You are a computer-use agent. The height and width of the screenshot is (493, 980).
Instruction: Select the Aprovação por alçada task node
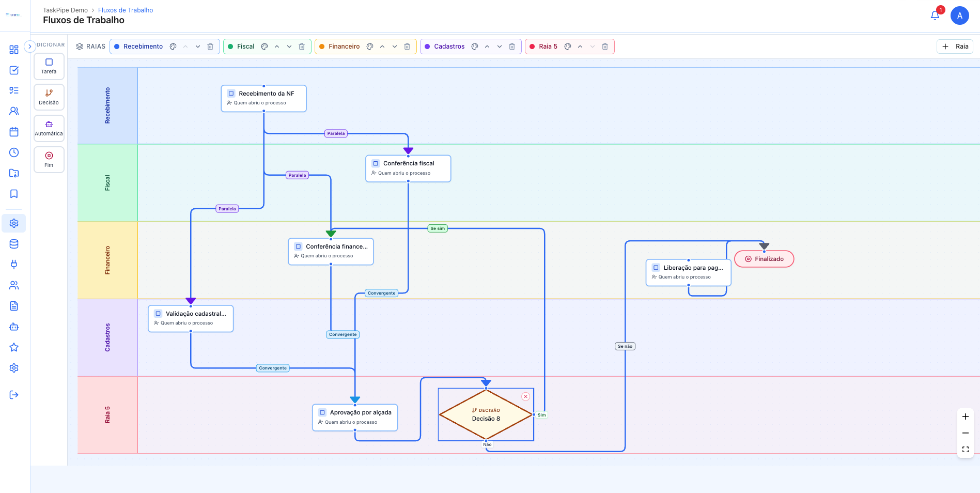tap(355, 418)
